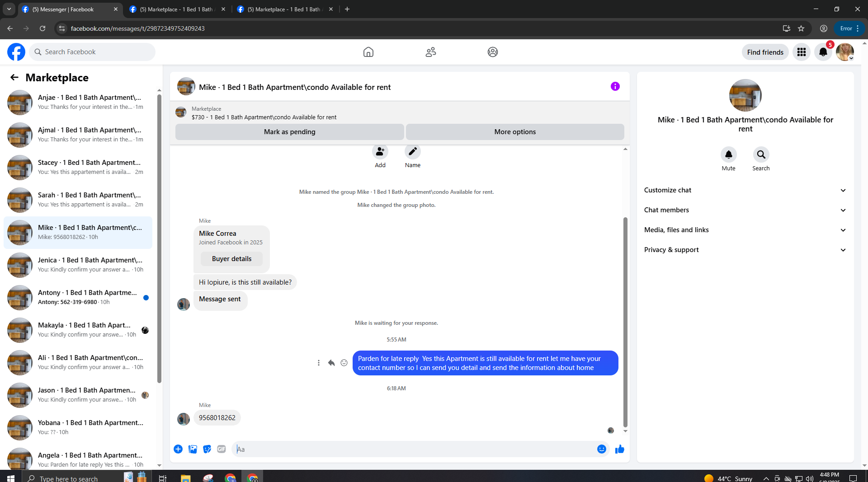This screenshot has height=482, width=868.
Task: Open three-dot menu on sent message
Action: click(319, 363)
